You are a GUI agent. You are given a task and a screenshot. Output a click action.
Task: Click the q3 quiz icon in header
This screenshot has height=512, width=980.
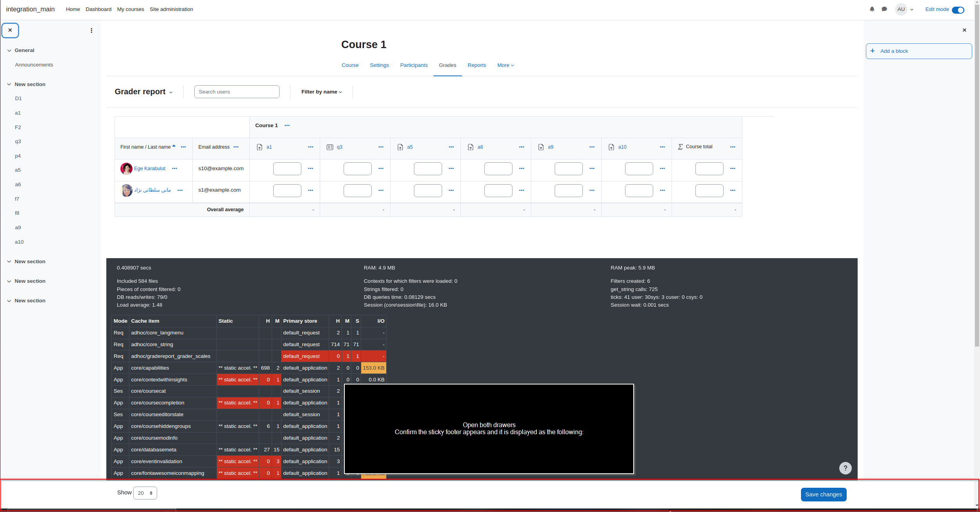(x=330, y=147)
